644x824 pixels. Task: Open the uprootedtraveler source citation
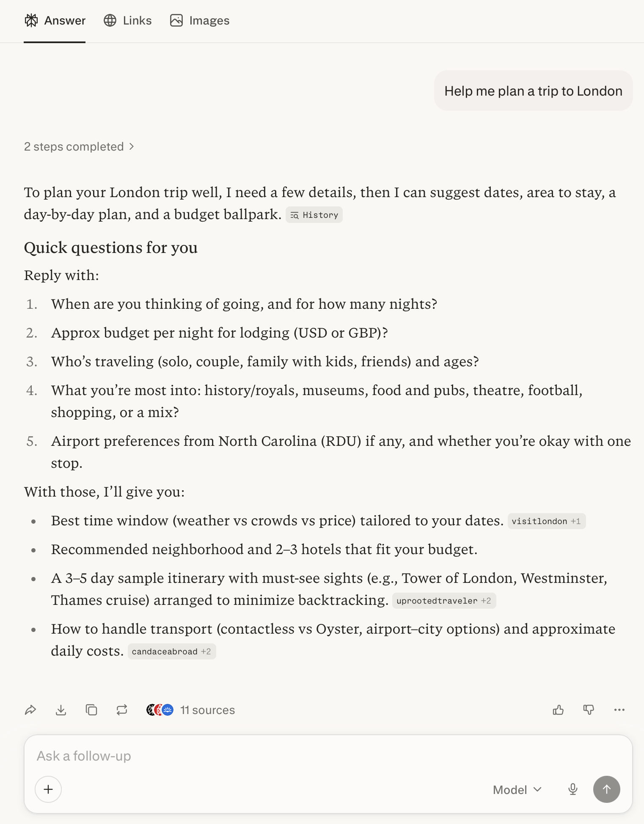pyautogui.click(x=444, y=601)
